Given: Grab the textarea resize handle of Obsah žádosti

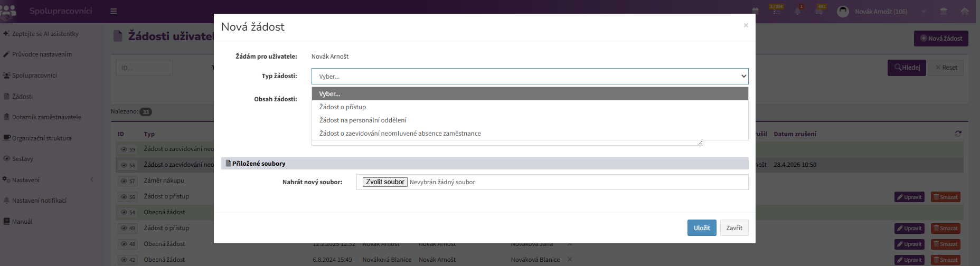Looking at the screenshot, I should pos(700,142).
